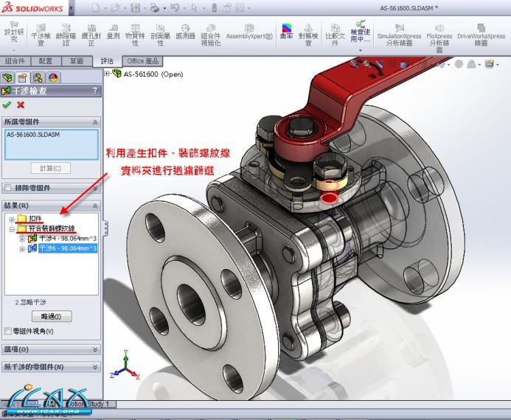Toggle the 零組件視角 checkbox

[x=8, y=332]
